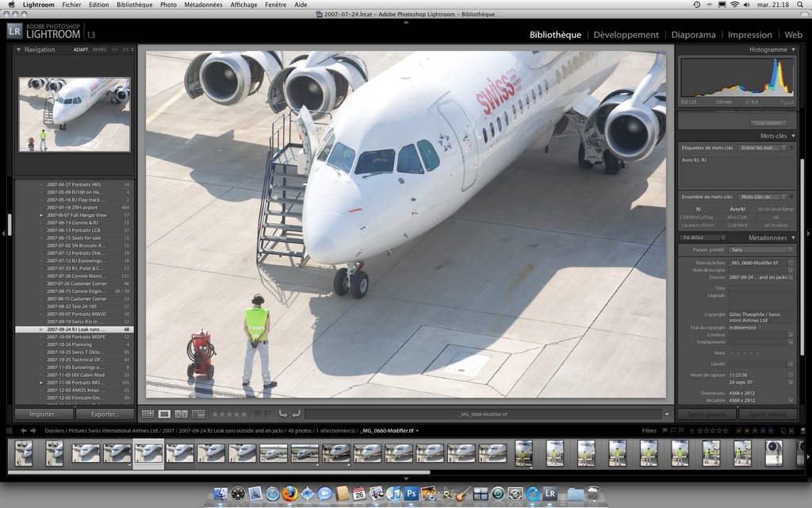Toggle filters on/off switch at far right
The width and height of the screenshot is (812, 508).
point(803,431)
